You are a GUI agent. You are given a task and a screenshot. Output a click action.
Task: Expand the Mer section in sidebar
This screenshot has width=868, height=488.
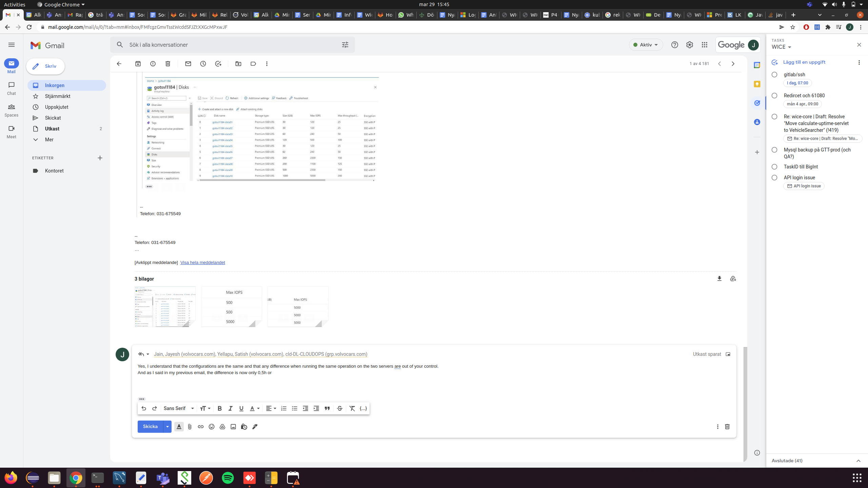49,140
